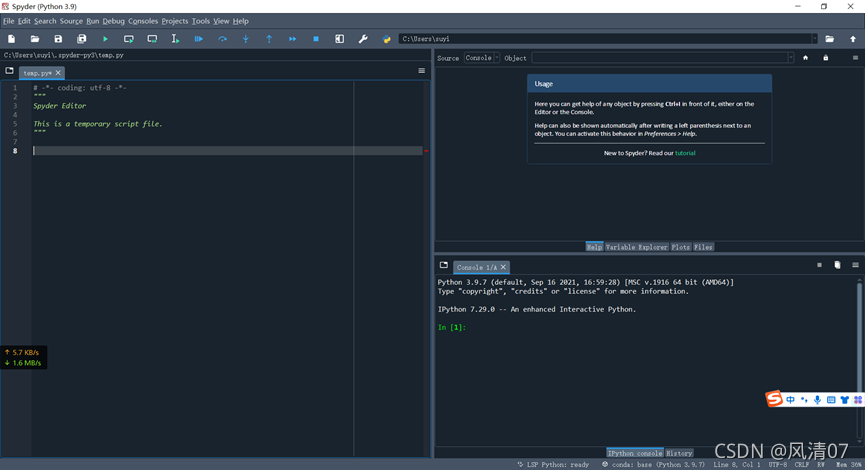Click the working directory path field
This screenshot has width=865, height=470.
[605, 39]
